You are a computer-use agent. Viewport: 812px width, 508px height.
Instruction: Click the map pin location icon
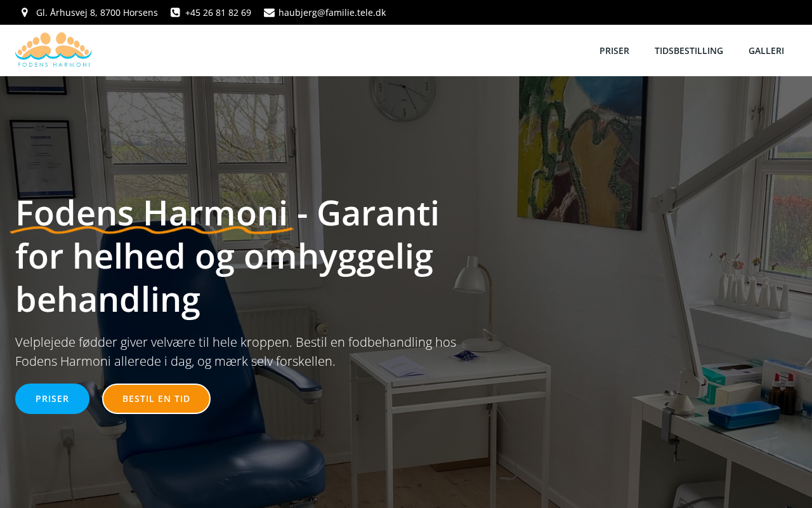tap(25, 13)
